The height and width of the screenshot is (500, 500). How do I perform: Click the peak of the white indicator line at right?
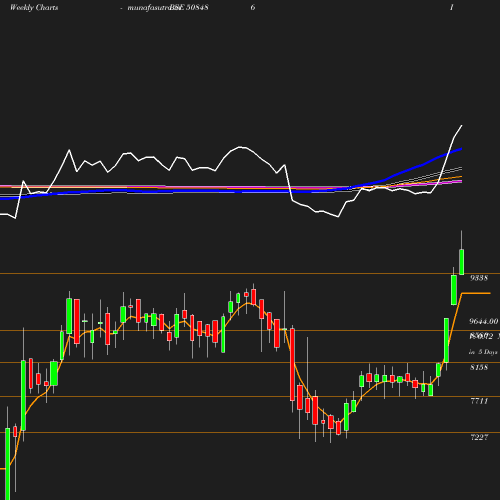[x=462, y=126]
